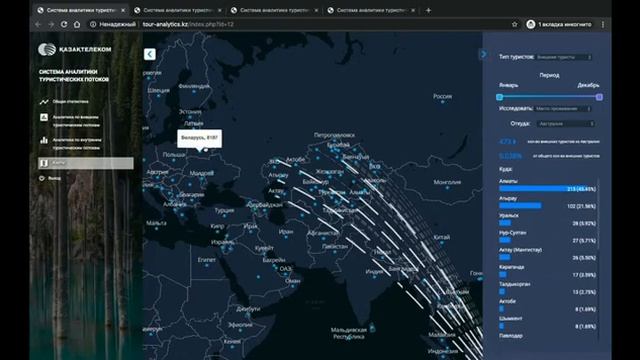Screen dimensions: 640x360
Task: Open analytics for internal tourist flows
Action: pos(77,144)
